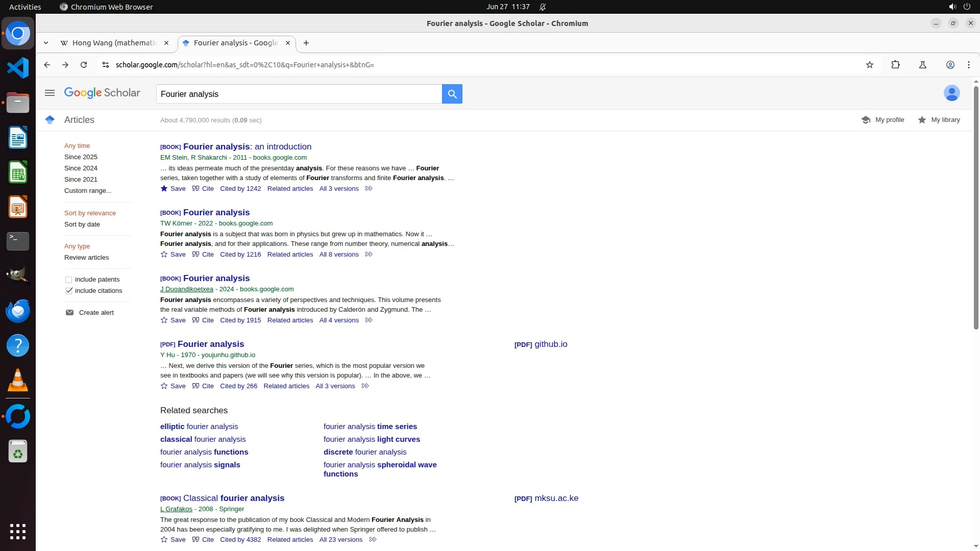Click star Save icon for Körner's book
This screenshot has height=551, width=980.
click(x=164, y=254)
